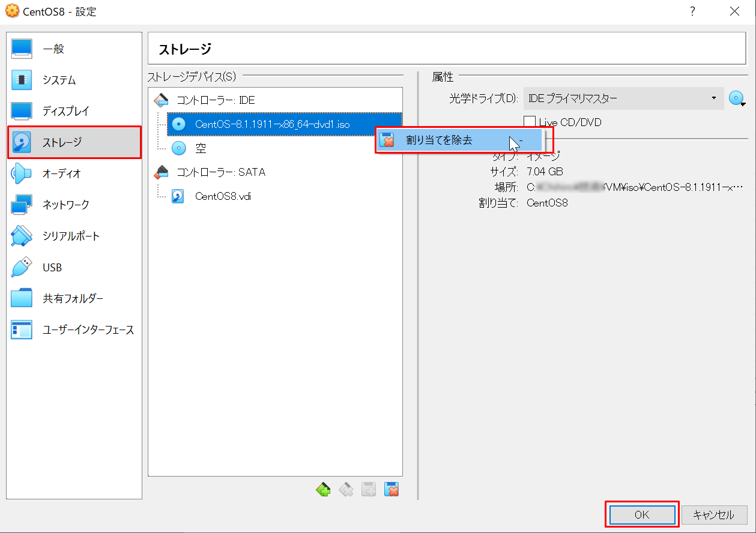Image resolution: width=756 pixels, height=533 pixels.
Task: Confirm the settings with OK
Action: tap(642, 514)
